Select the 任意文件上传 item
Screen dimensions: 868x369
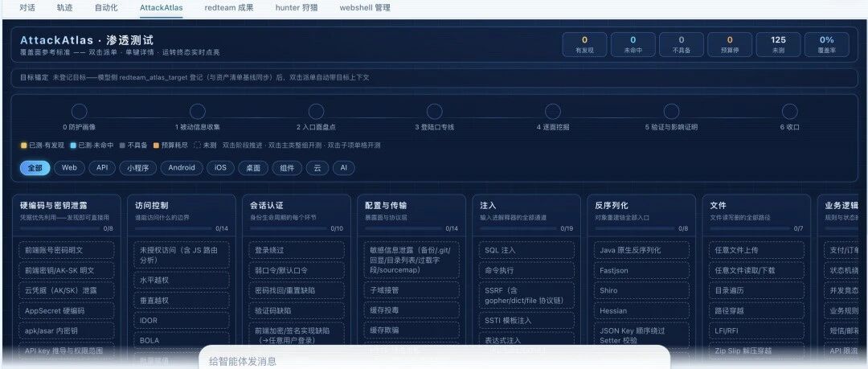point(756,250)
